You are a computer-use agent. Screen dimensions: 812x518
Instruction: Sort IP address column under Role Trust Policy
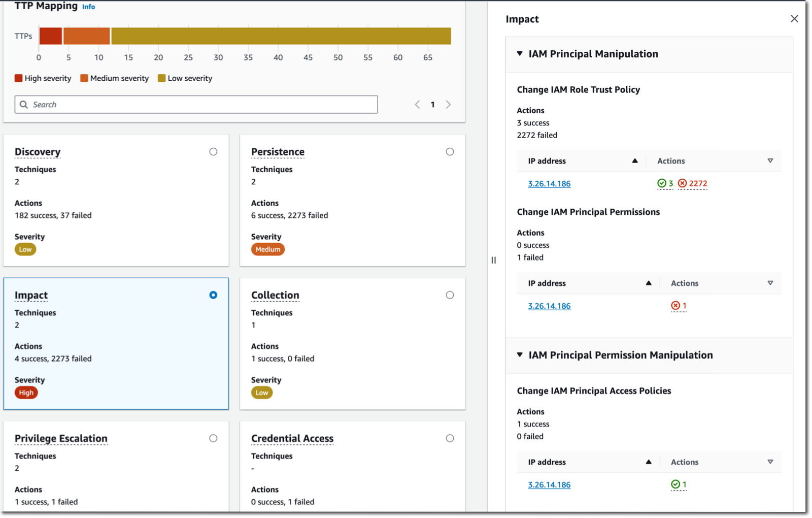point(635,161)
